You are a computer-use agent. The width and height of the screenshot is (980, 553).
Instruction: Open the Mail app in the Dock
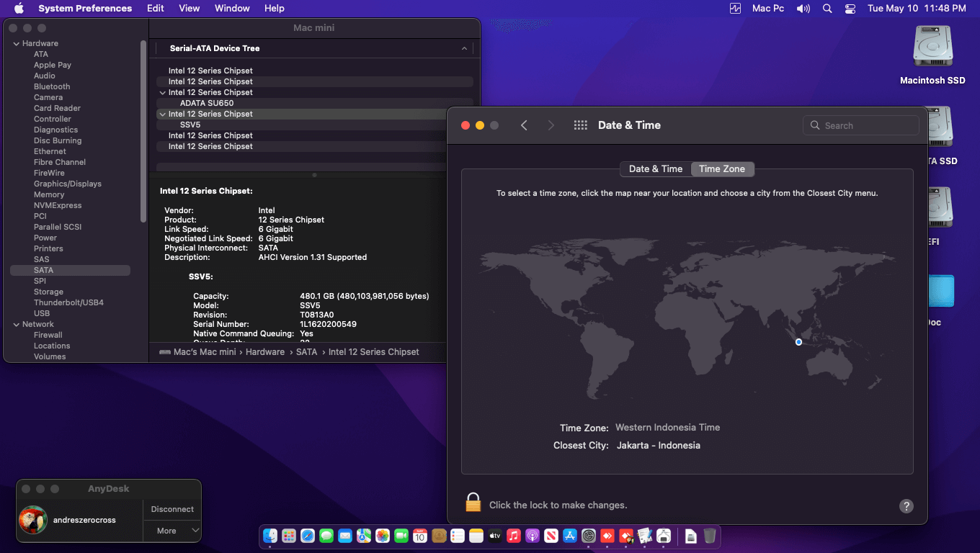tap(345, 536)
